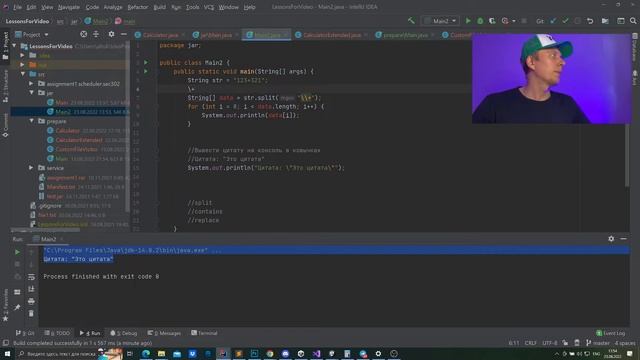The image size is (640, 360).
Task: Select CalculatorExtended in the project tree
Action: [x=79, y=140]
